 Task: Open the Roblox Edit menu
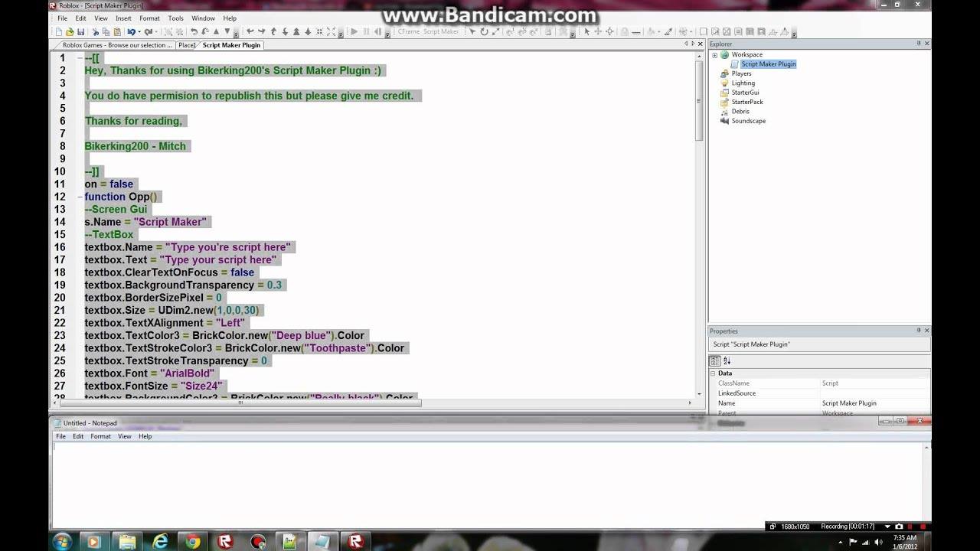(x=80, y=18)
